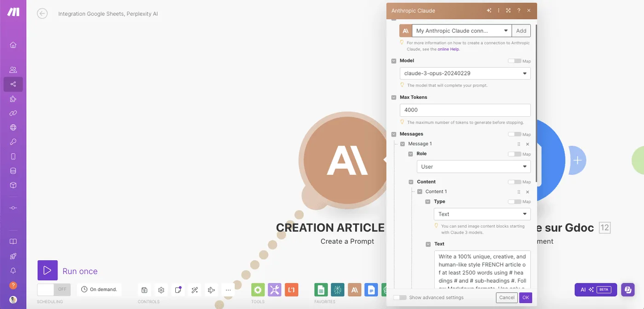Open the Templates puzzle sidebar icon
This screenshot has height=309, width=644.
click(13, 99)
